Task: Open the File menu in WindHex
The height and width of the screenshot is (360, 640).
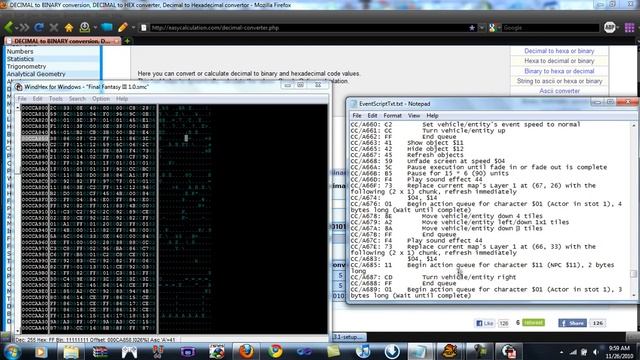Action: click(x=22, y=99)
